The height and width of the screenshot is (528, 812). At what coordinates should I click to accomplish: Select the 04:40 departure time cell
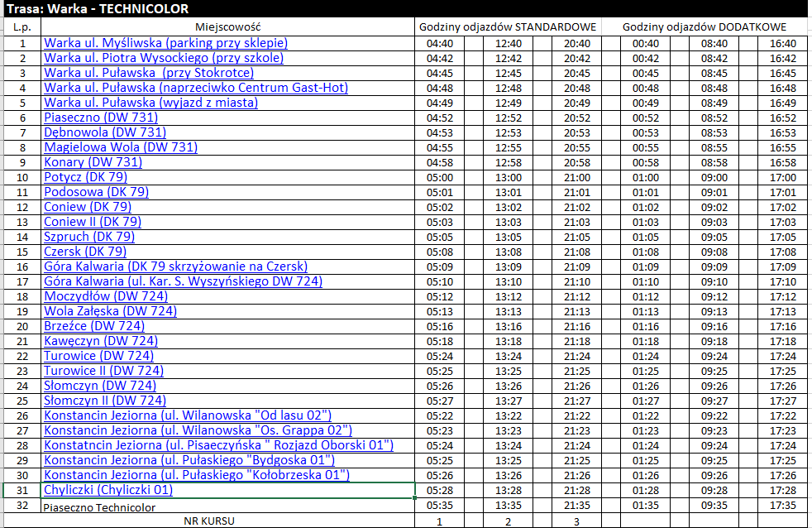click(439, 43)
